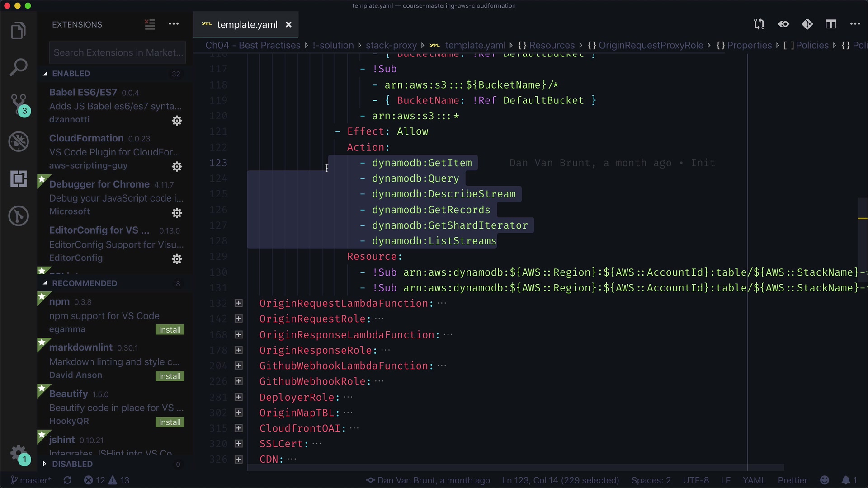Open the Search view in activity bar
The width and height of the screenshot is (868, 488).
tap(18, 67)
